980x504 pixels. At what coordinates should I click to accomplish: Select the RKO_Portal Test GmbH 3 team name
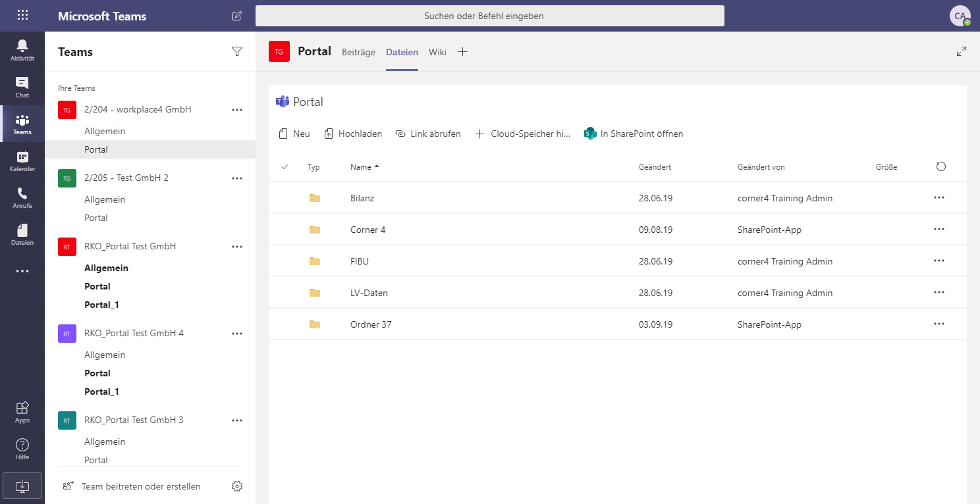(x=134, y=420)
